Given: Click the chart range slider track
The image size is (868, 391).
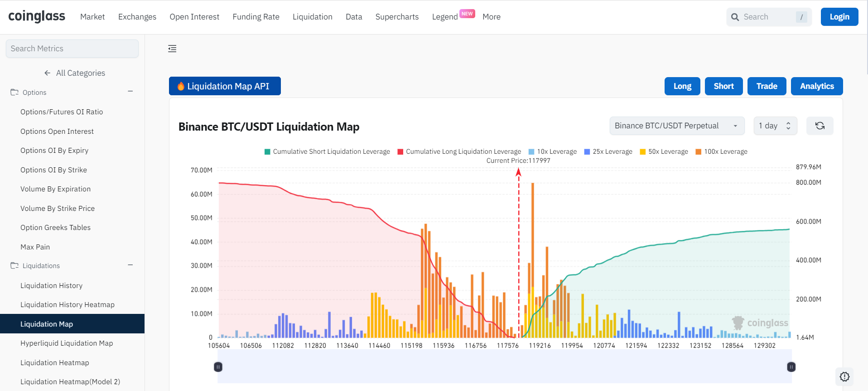Looking at the screenshot, I should click(505, 367).
